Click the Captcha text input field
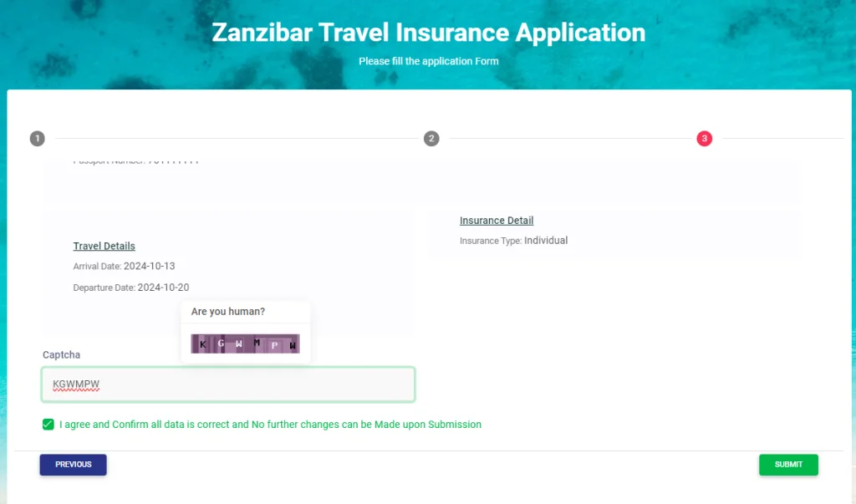The width and height of the screenshot is (856, 504). 228,384
